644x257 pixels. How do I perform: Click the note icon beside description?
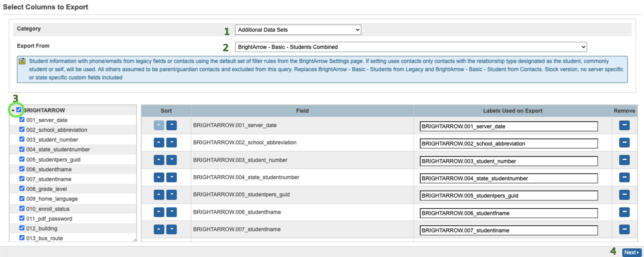click(x=22, y=61)
